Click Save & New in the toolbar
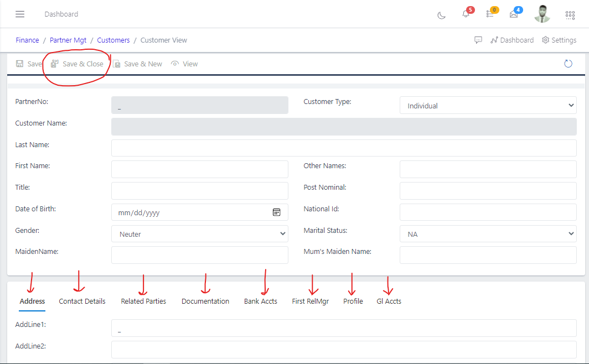589x364 pixels. [137, 64]
